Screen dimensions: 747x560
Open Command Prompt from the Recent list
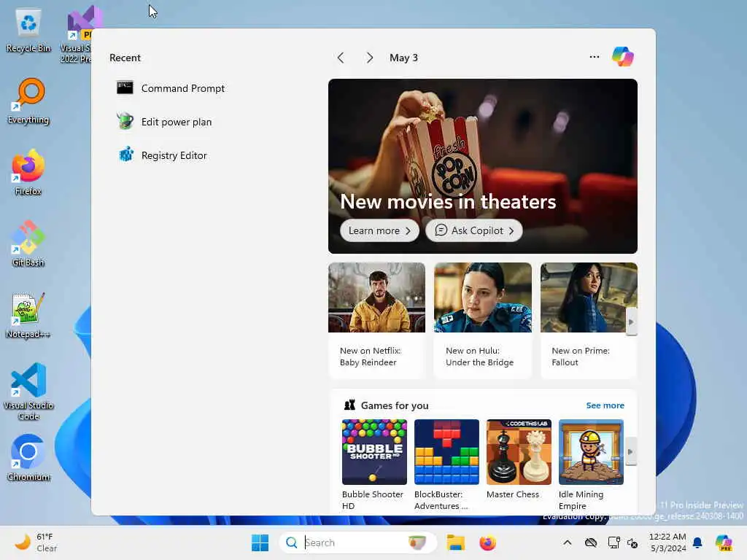click(x=171, y=88)
